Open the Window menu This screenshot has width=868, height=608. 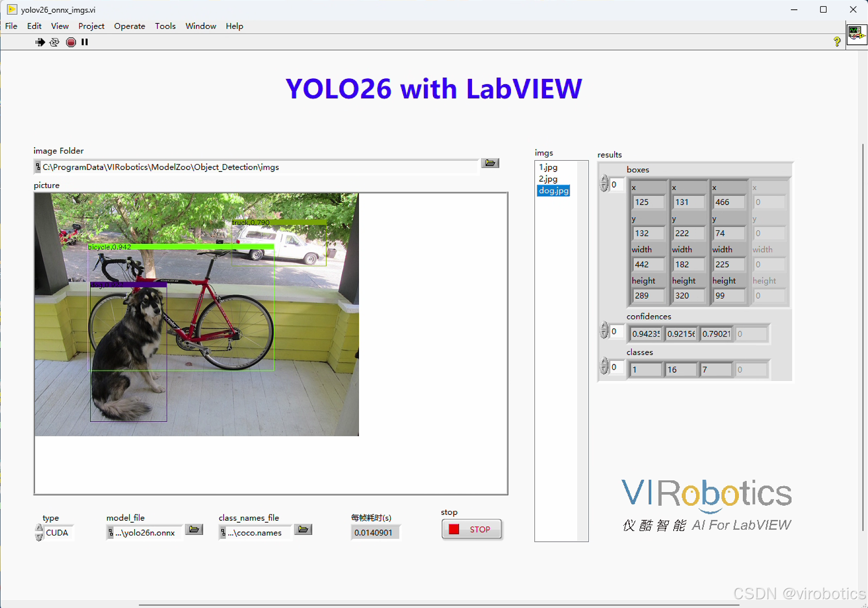tap(201, 26)
